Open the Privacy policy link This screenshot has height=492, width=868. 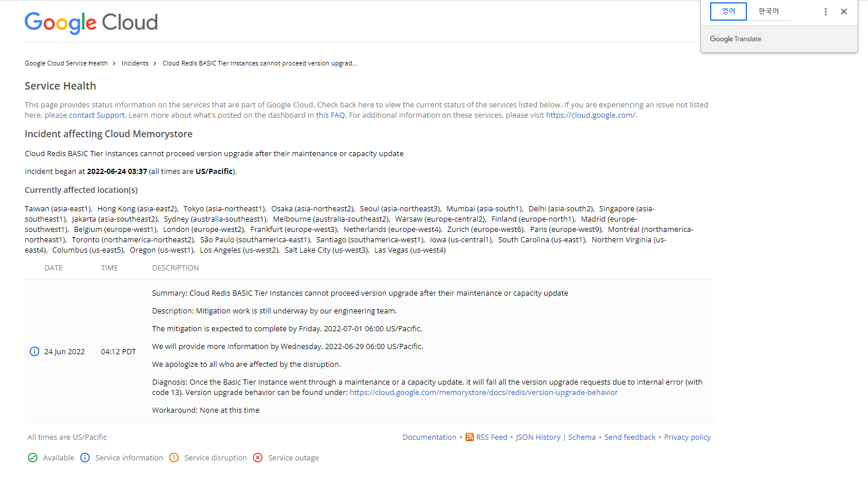687,437
